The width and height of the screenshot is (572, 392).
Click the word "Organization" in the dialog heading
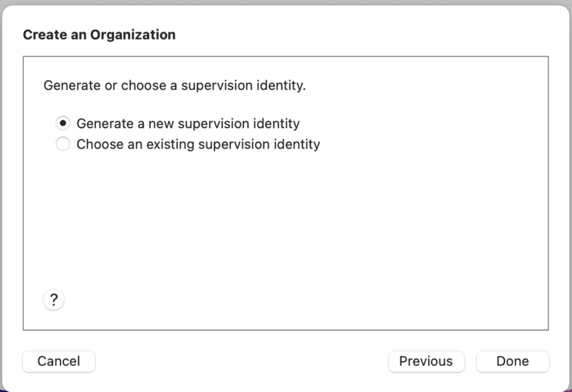click(133, 35)
